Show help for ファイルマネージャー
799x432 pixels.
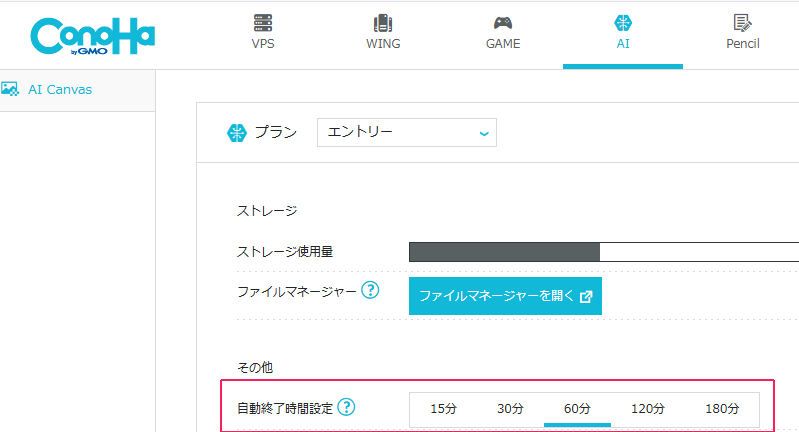370,290
